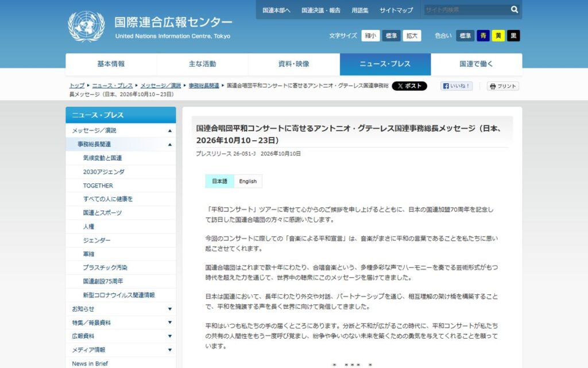Screen dimensions: 588x368
Task: Open すべての人に健康を sidebar item
Action: click(x=121, y=199)
